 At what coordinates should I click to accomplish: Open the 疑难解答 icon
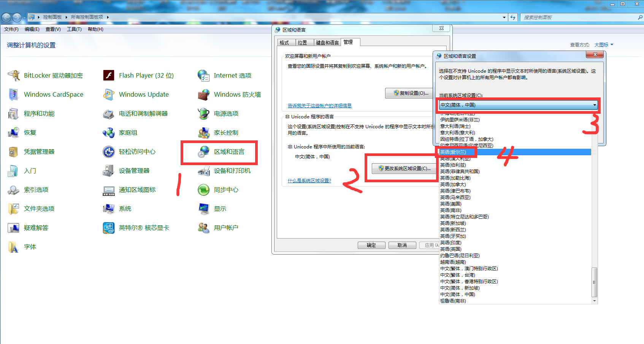[x=14, y=228]
